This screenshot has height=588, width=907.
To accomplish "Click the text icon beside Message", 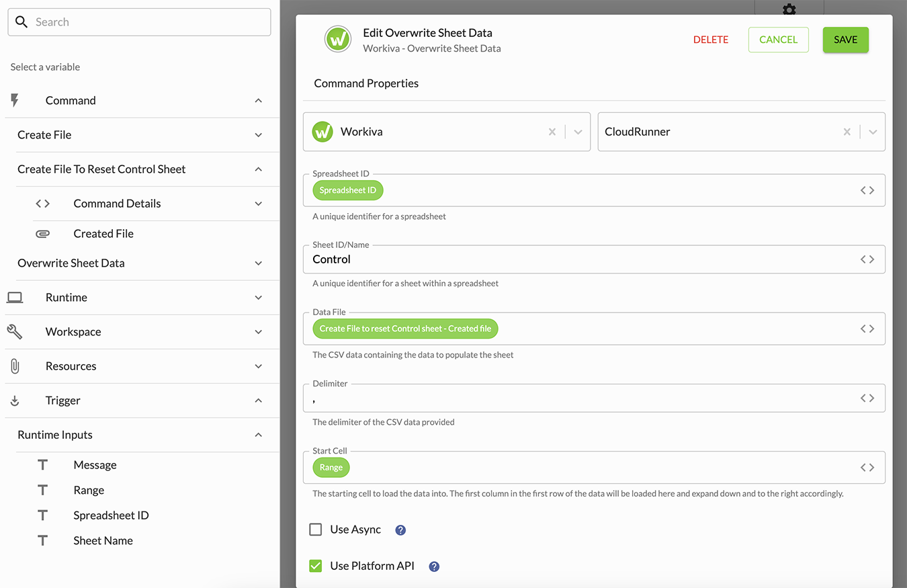I will [42, 465].
